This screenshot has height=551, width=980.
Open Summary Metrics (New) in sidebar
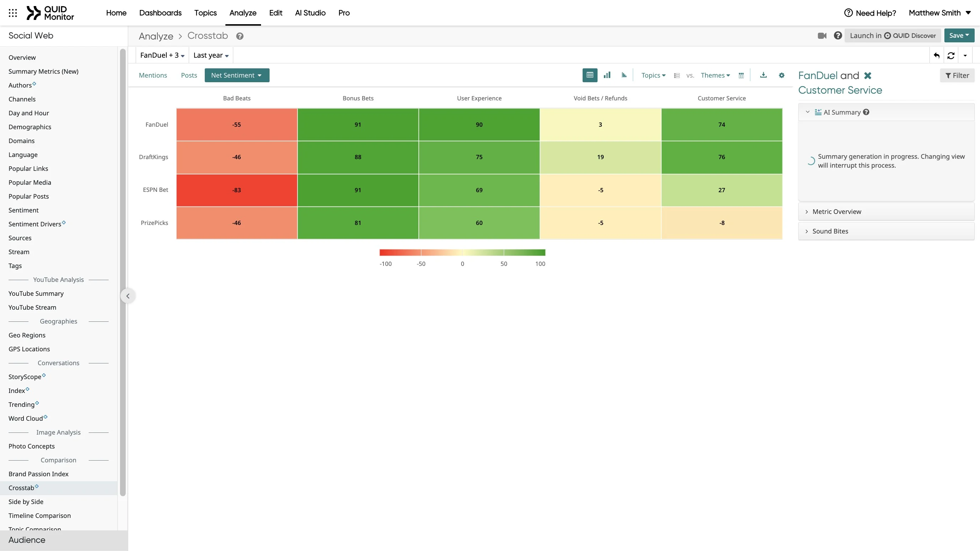click(43, 72)
